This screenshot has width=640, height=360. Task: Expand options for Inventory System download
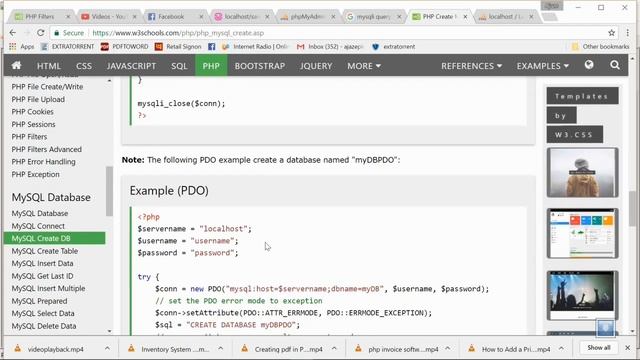click(x=221, y=348)
